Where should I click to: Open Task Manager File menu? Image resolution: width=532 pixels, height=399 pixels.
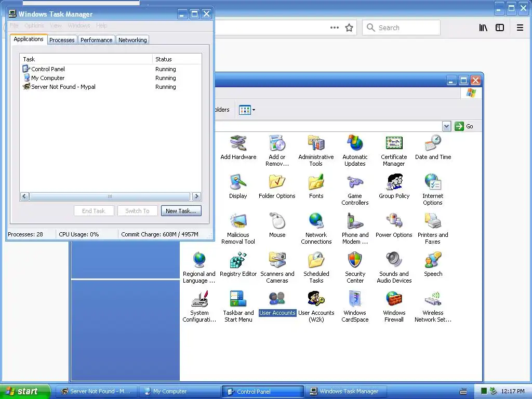(x=14, y=25)
